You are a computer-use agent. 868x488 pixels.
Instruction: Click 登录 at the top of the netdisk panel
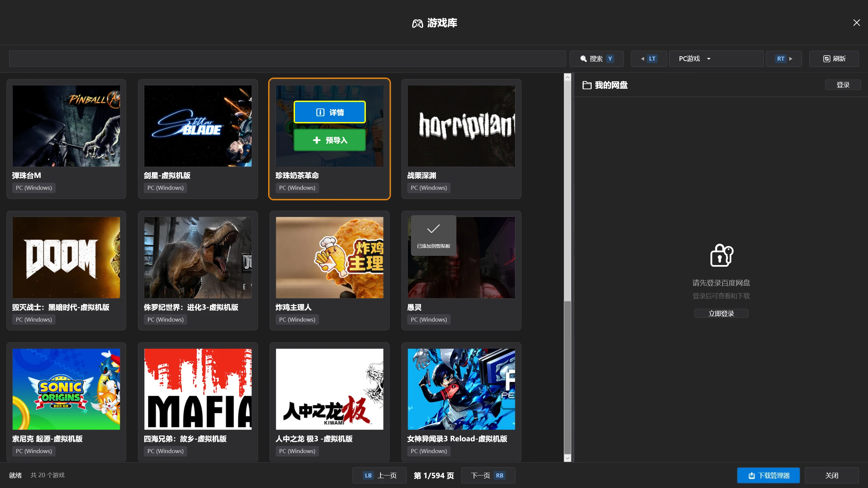(843, 84)
